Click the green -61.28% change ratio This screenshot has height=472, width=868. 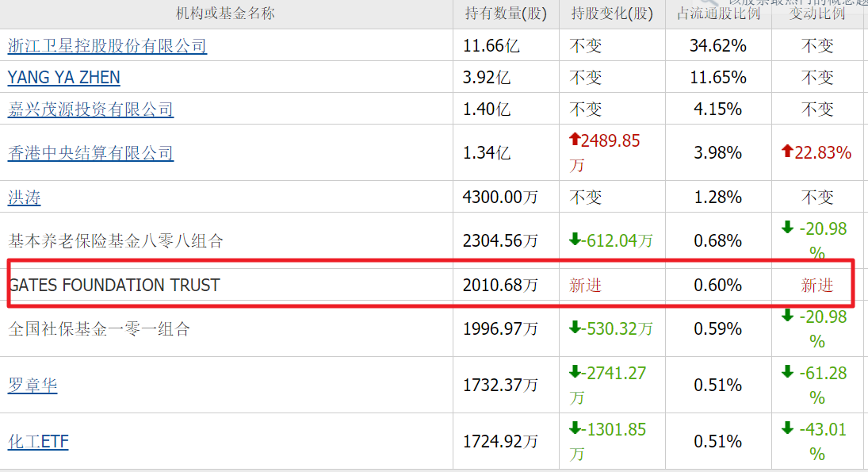(x=814, y=385)
